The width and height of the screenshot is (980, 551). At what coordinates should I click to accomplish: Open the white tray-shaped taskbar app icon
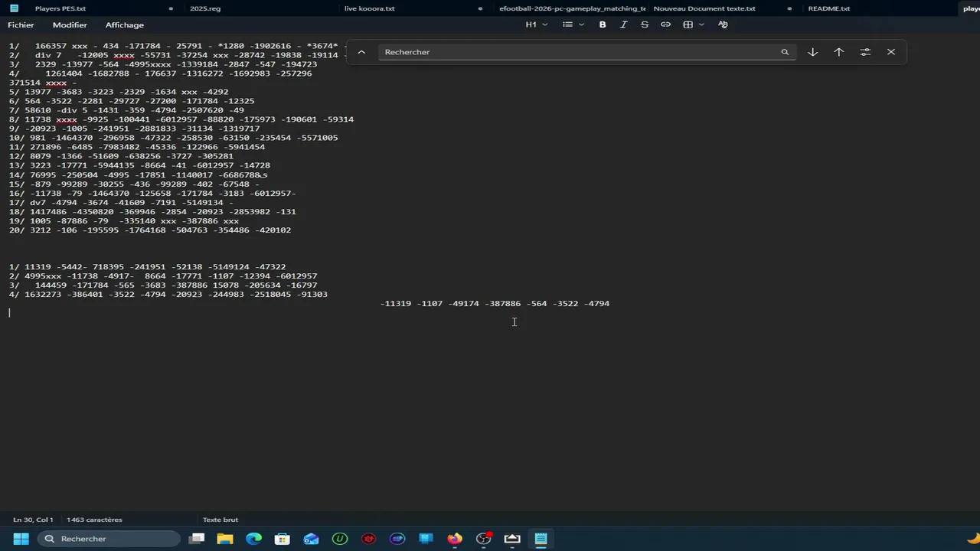click(512, 539)
